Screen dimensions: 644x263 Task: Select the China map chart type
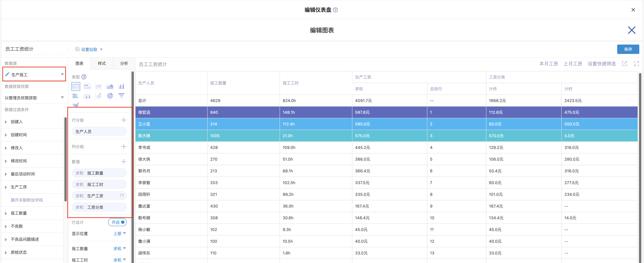click(76, 105)
